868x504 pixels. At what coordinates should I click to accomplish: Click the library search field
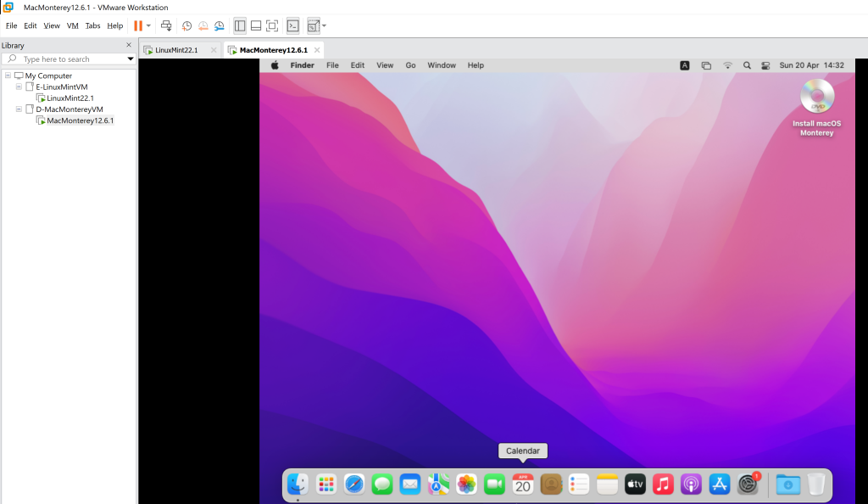pos(68,59)
